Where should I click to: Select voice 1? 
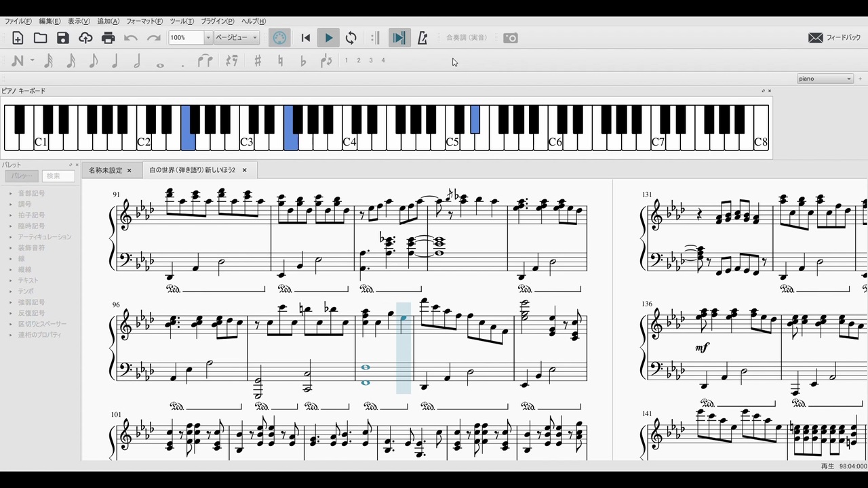tap(347, 60)
